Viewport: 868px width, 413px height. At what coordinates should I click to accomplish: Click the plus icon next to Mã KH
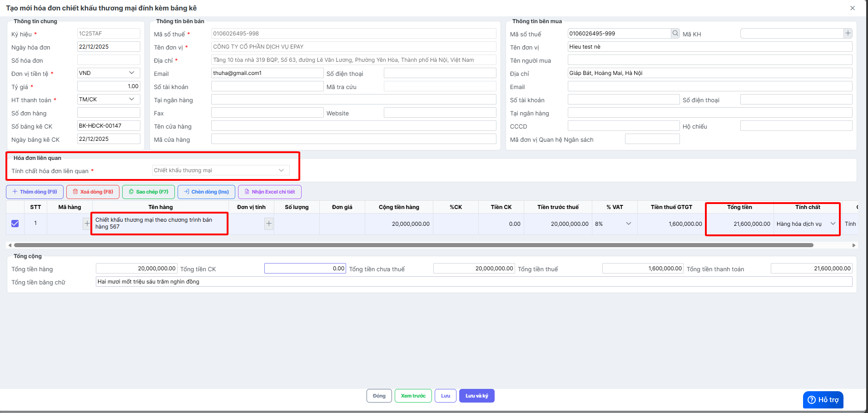pyautogui.click(x=848, y=33)
